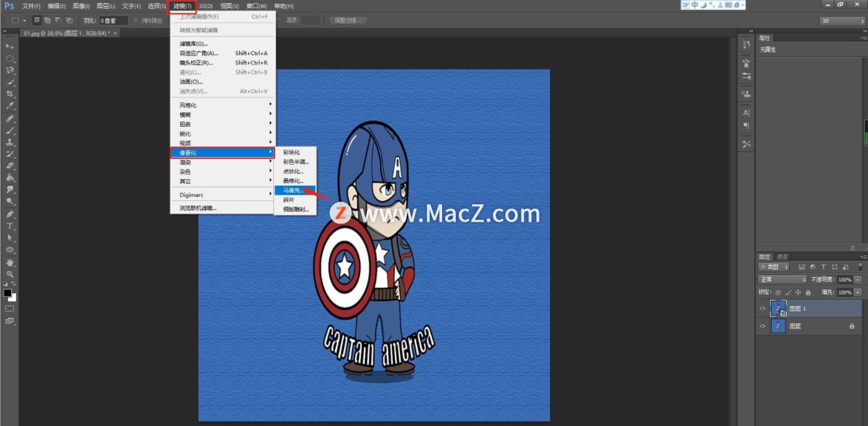The width and height of the screenshot is (868, 426).
Task: Expand the 渲染 filter submenu
Action: pos(222,162)
